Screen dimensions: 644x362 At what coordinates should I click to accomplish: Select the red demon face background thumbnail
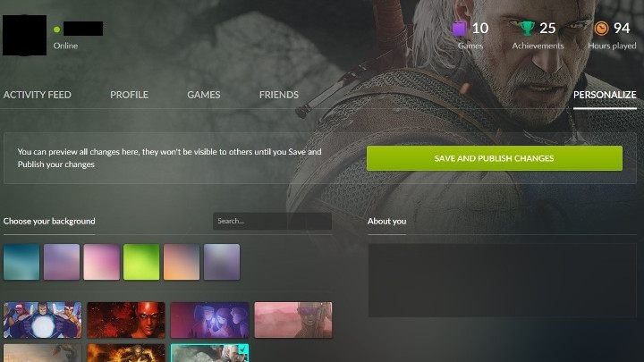pyautogui.click(x=126, y=319)
